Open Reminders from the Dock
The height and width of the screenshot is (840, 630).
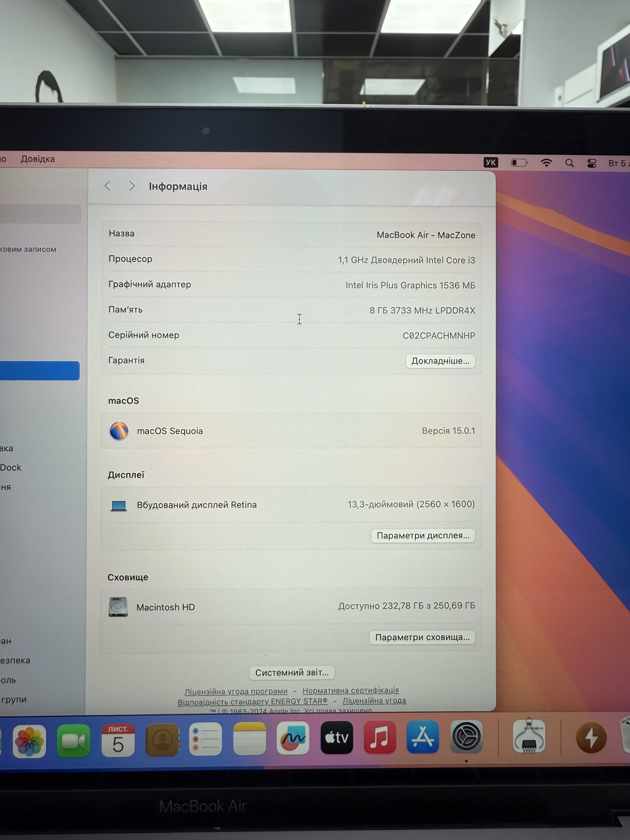tap(205, 739)
